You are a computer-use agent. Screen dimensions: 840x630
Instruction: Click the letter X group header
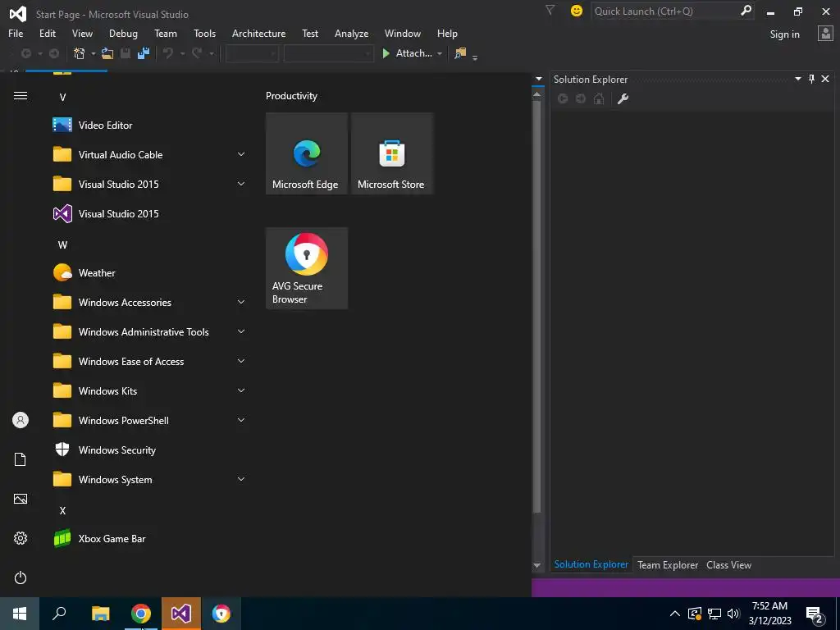(x=62, y=510)
